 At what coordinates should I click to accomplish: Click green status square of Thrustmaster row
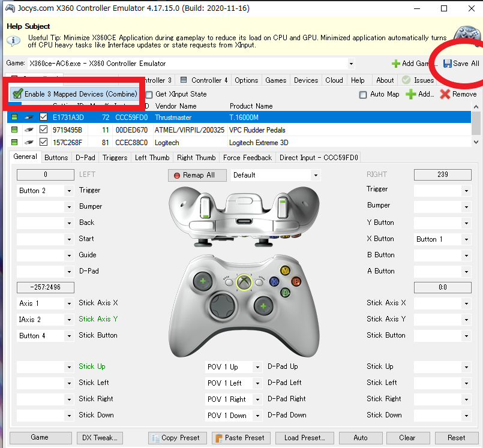[x=14, y=117]
